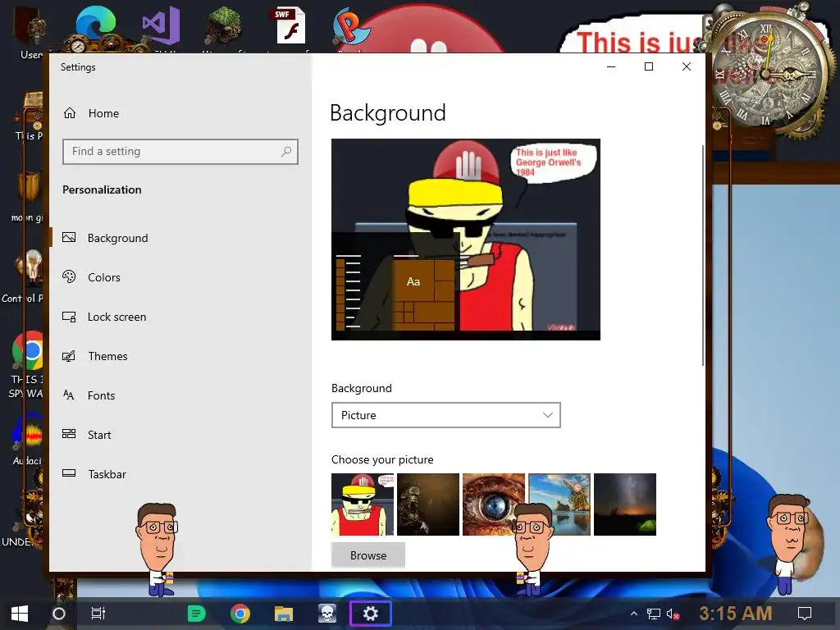Viewport: 840px width, 630px height.
Task: Open Cortana circle on the taskbar
Action: tap(59, 614)
